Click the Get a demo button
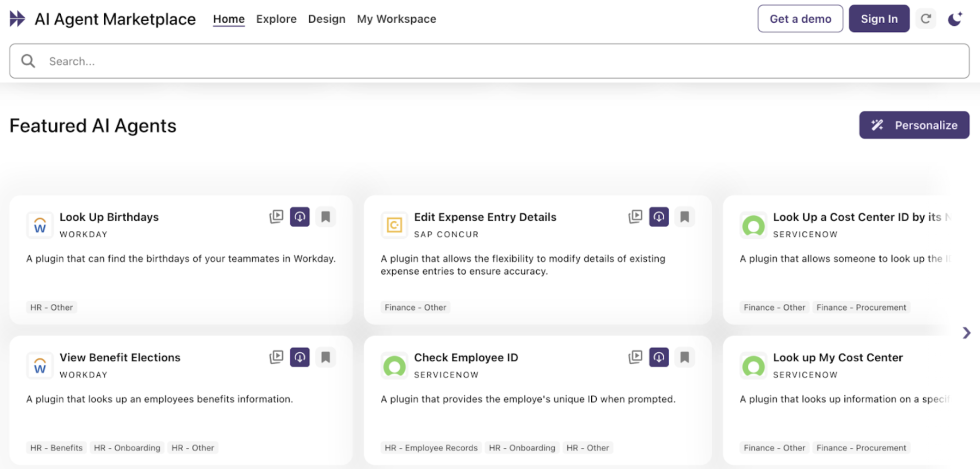The image size is (980, 469). 800,19
